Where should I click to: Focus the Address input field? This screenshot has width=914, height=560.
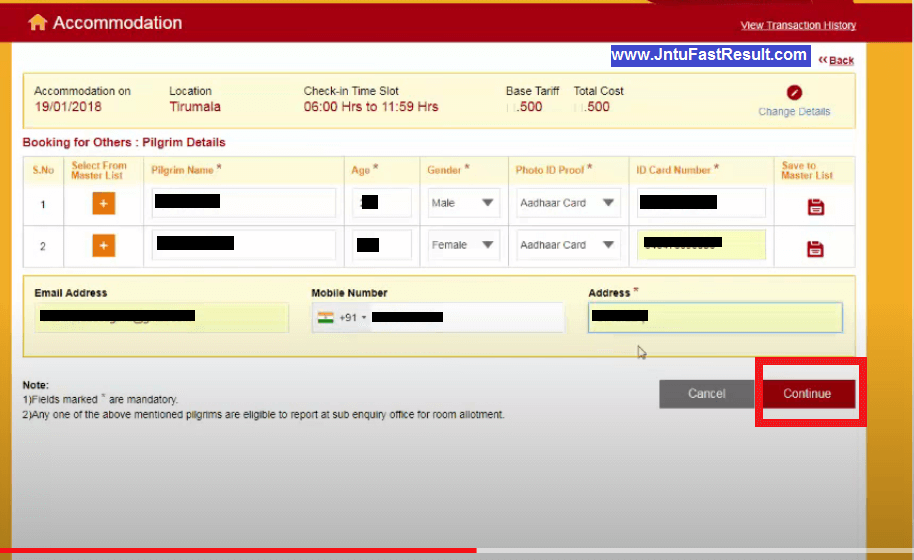pyautogui.click(x=715, y=318)
